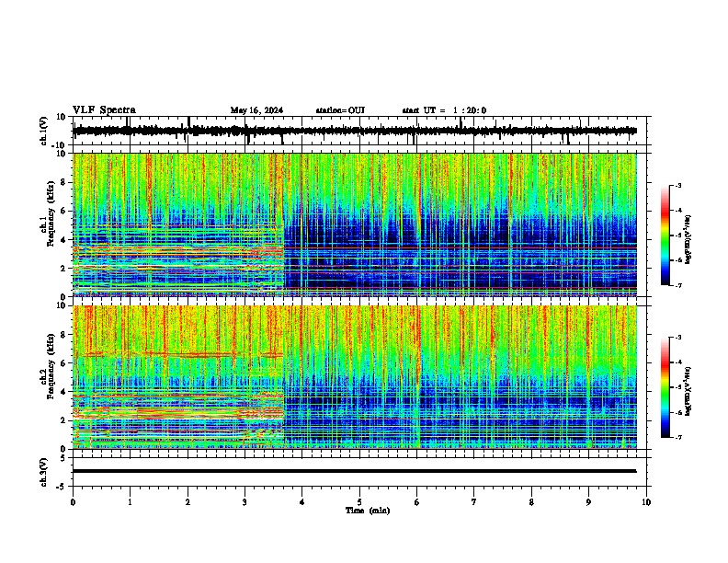Screen dimensions: 728x563
Task: Click the "Time (min)" x-axis label
Action: click(368, 511)
